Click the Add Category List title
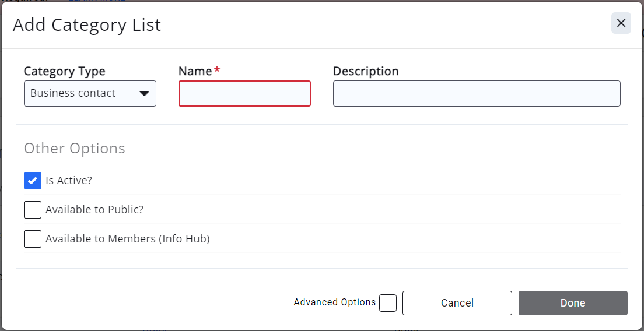This screenshot has height=331, width=644. [x=87, y=25]
